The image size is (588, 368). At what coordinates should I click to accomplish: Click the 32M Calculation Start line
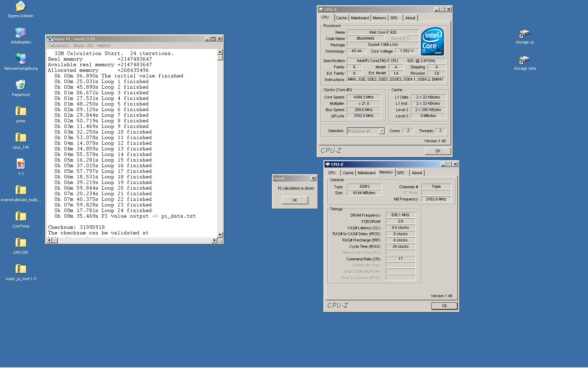click(x=114, y=53)
